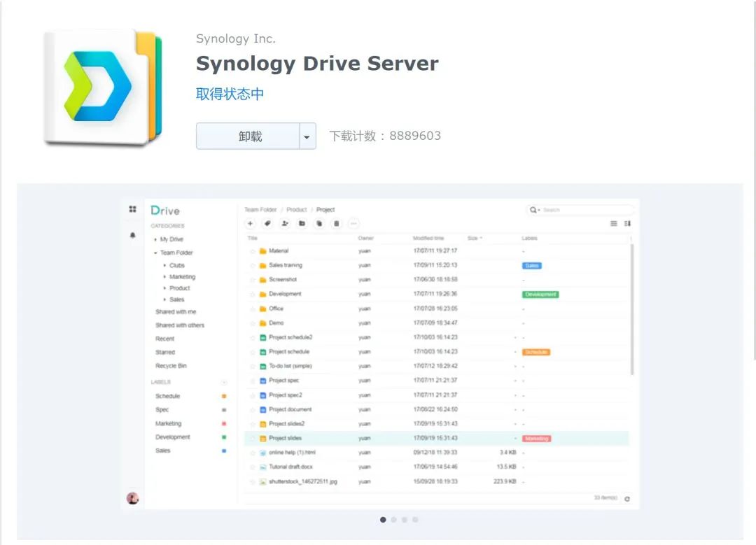The height and width of the screenshot is (545, 756).
Task: Select the second screenshot carousel dot
Action: pos(394,519)
